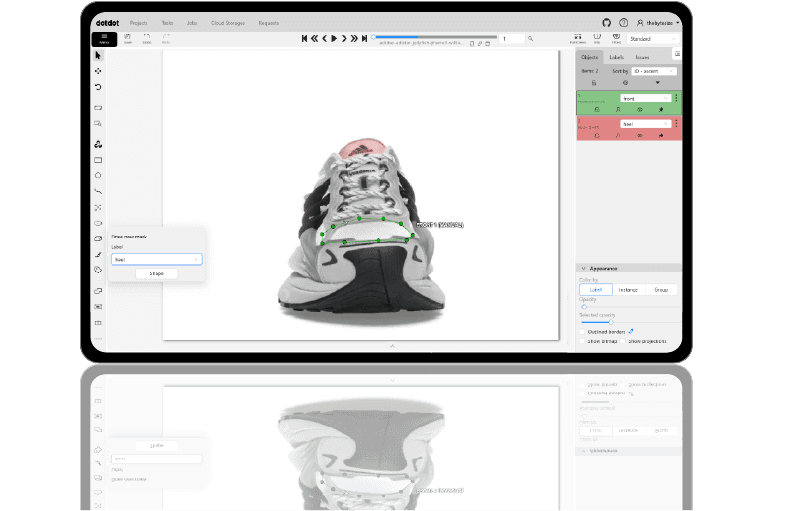Switch to the Issues tab
The image size is (785, 511).
tap(642, 57)
